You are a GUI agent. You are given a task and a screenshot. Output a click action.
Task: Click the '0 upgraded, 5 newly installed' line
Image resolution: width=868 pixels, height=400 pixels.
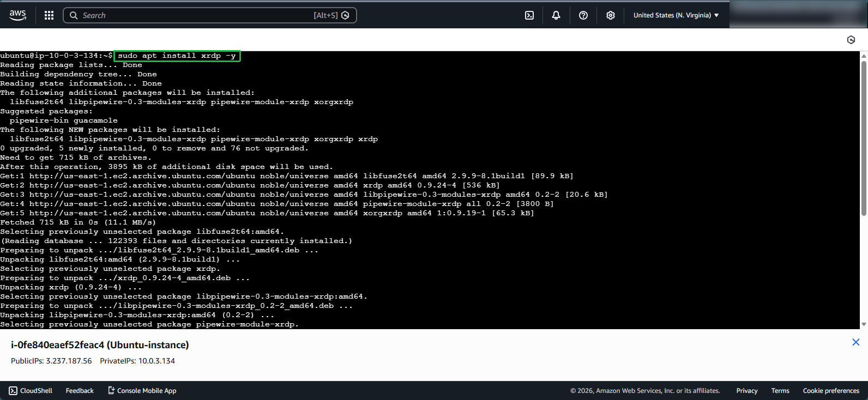coord(154,148)
